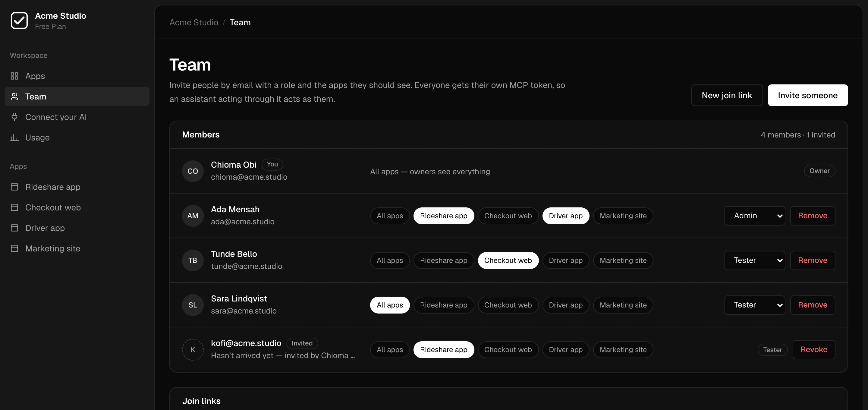Viewport: 868px width, 410px height.
Task: Click the Free Plan label under Acme Studio
Action: 51,27
